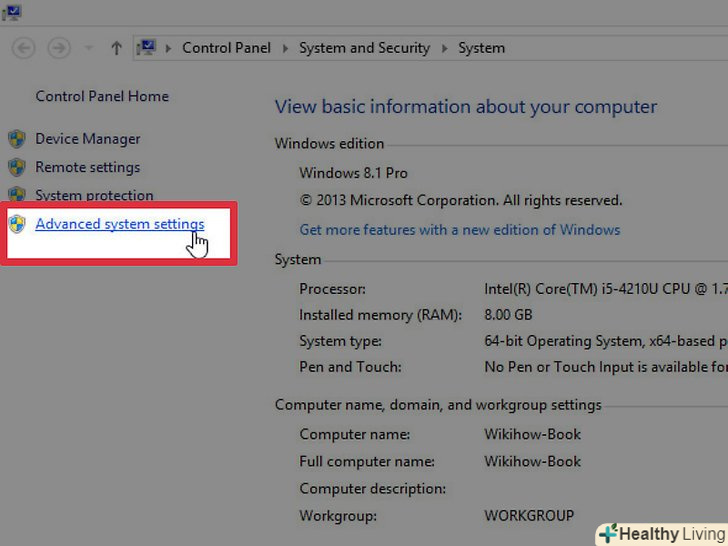
Task: Select the 8.00 GB installed memory value
Action: (x=508, y=315)
